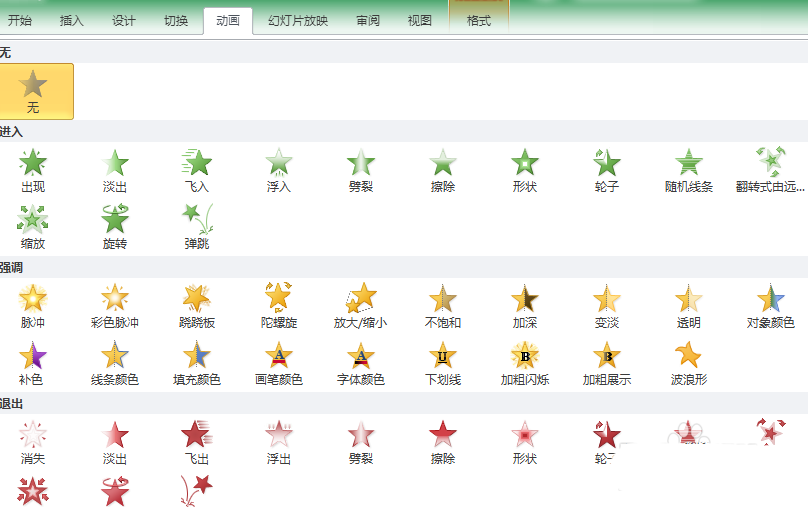Choose the 缩放 entrance effect
808x509 pixels.
[x=33, y=227]
